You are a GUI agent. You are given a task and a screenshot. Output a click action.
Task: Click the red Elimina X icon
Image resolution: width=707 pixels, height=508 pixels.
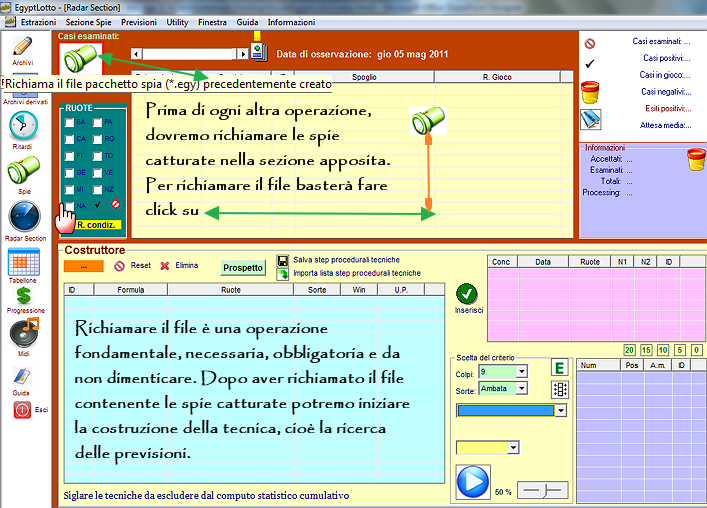165,266
